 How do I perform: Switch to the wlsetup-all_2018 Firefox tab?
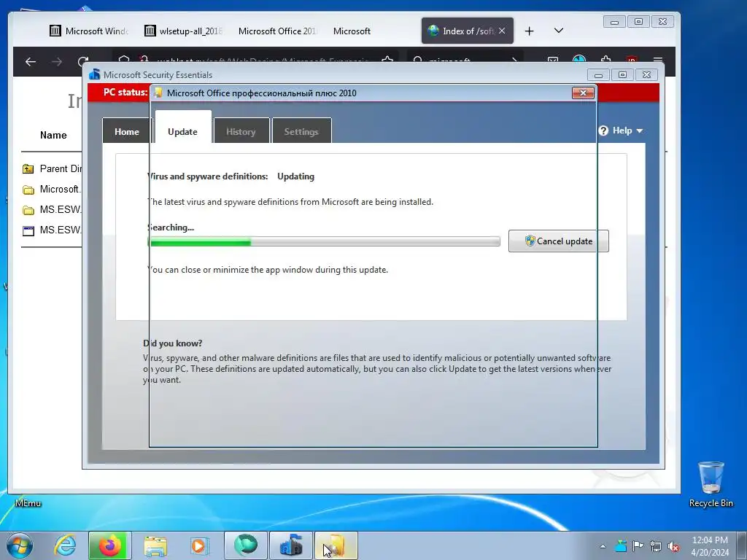click(x=184, y=31)
